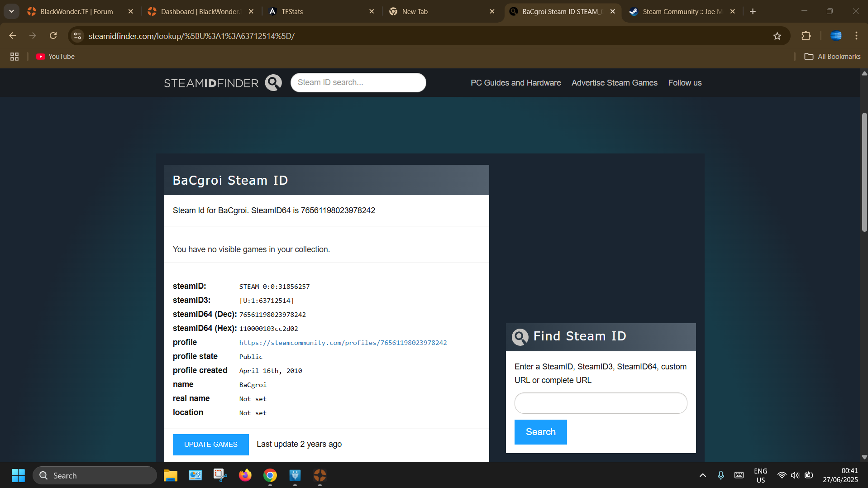Viewport: 868px width, 488px height.
Task: Click into the Find Steam ID input field
Action: [x=601, y=403]
